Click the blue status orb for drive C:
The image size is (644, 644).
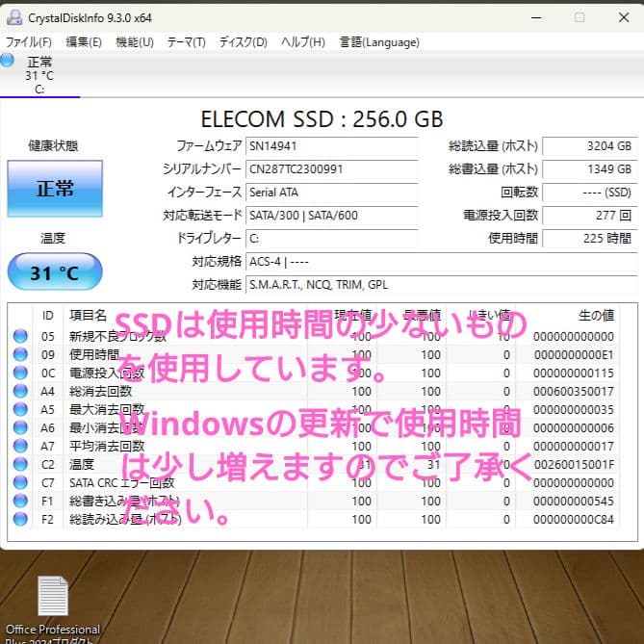[x=7, y=61]
